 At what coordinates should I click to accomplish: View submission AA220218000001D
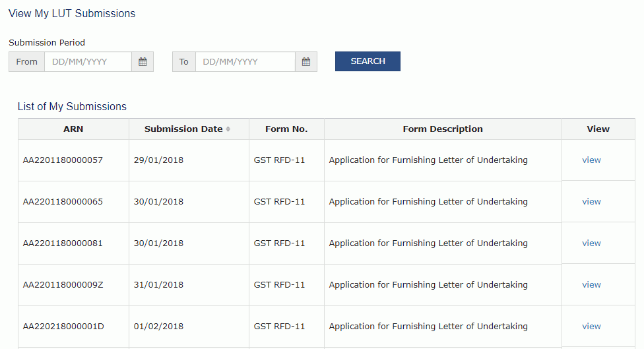[591, 326]
